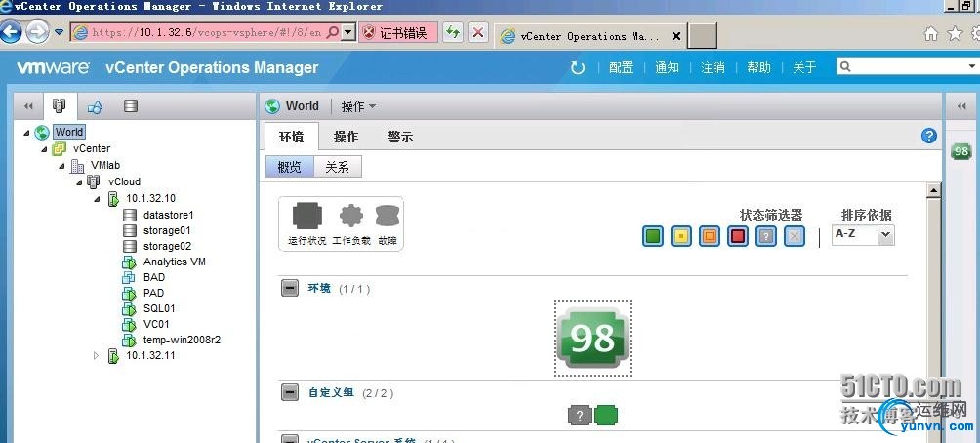Open the 关于 about link
This screenshot has width=980, height=443.
(x=804, y=67)
